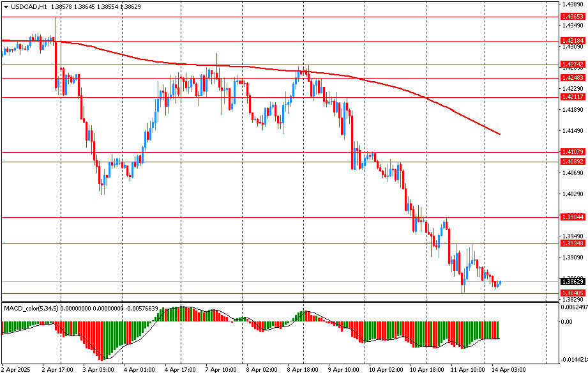Click the 1.40290 price scale value
This screenshot has height=377, width=588.
[572, 194]
